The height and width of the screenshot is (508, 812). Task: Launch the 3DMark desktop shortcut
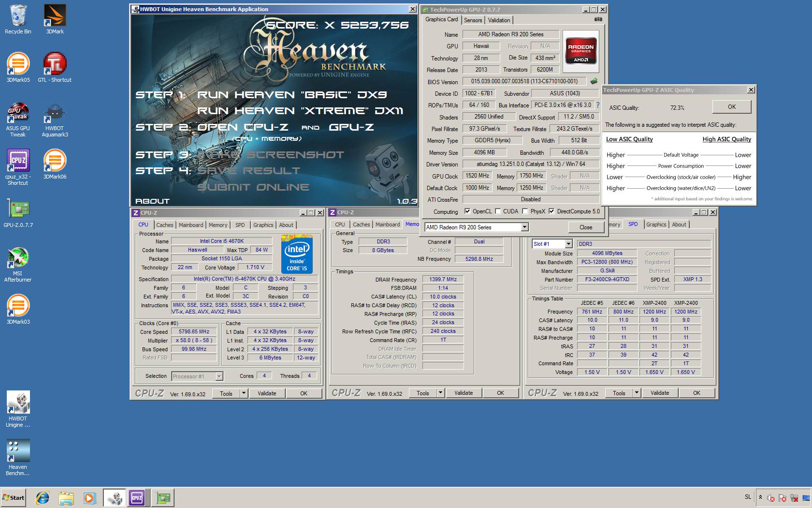coord(55,19)
